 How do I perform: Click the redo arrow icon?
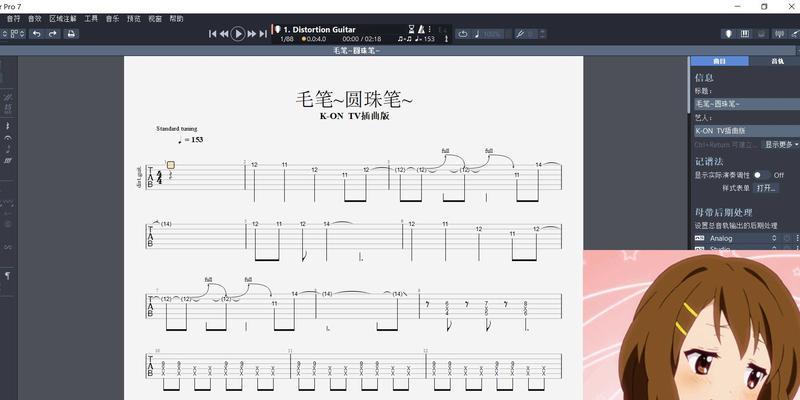pos(53,34)
